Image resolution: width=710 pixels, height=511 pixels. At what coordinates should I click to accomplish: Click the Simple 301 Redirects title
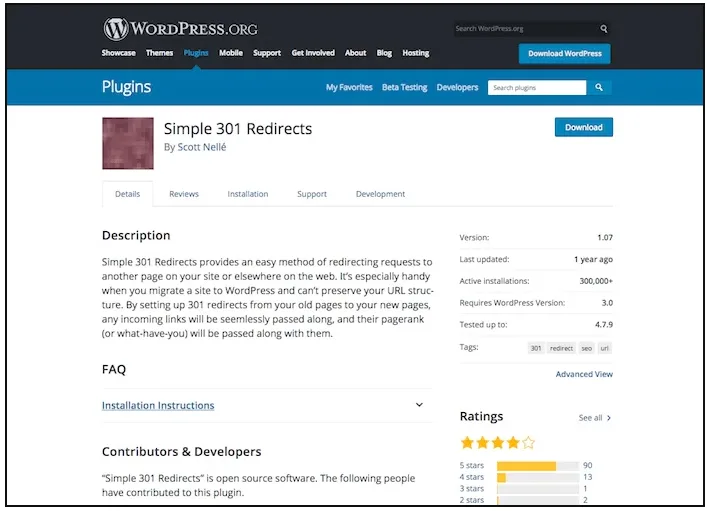(238, 129)
